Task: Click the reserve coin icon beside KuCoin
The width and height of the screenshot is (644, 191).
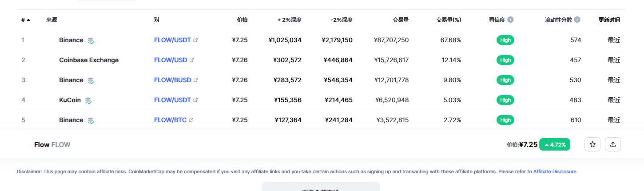Action: (x=88, y=100)
